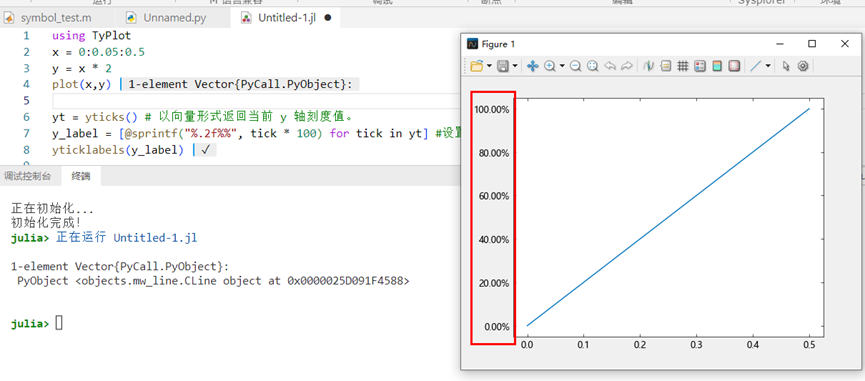
Task: Expand the open file dropdown arrow
Action: tap(489, 66)
